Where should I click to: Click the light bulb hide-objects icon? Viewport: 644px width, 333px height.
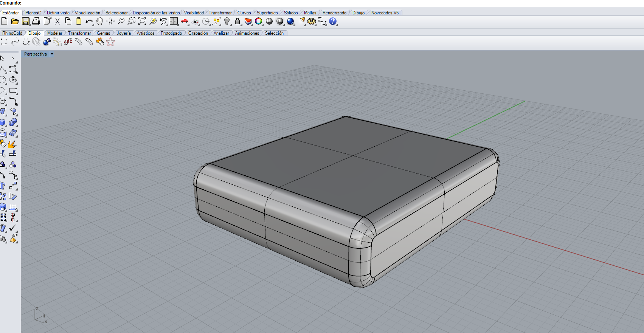coord(227,22)
